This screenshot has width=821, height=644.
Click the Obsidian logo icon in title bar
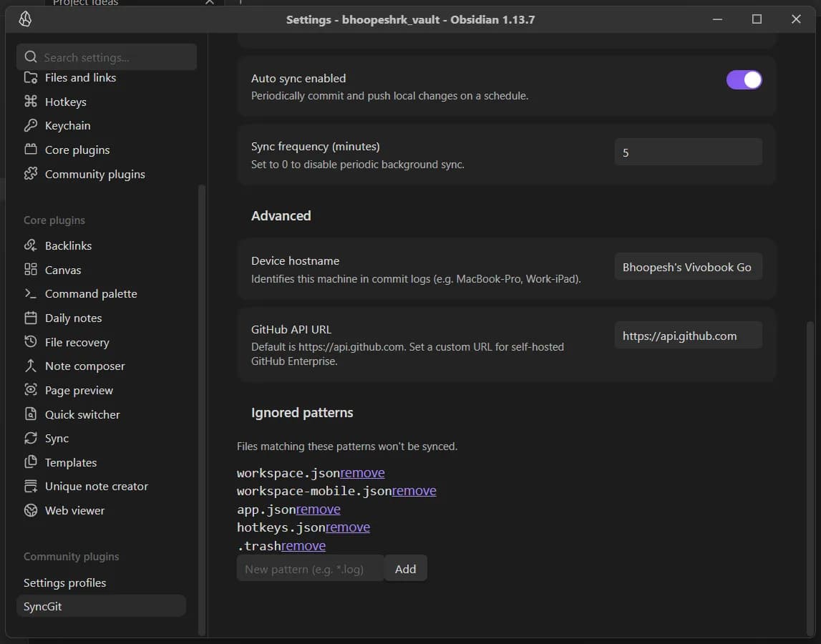25,19
